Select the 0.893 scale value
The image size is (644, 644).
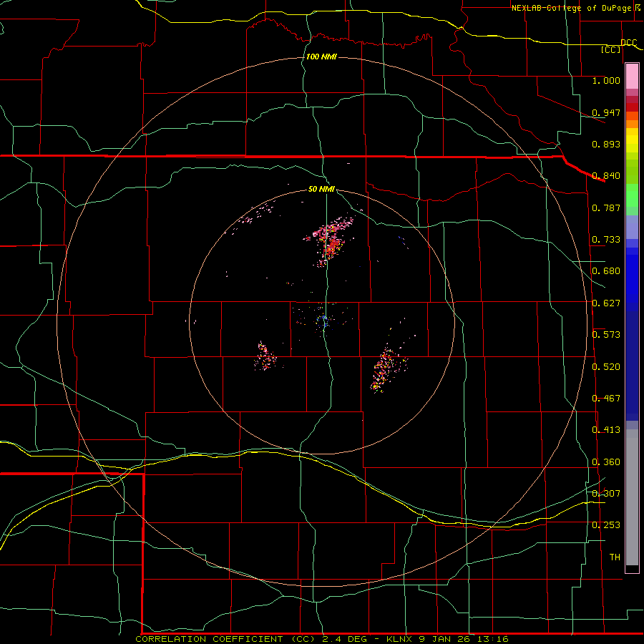coord(606,144)
